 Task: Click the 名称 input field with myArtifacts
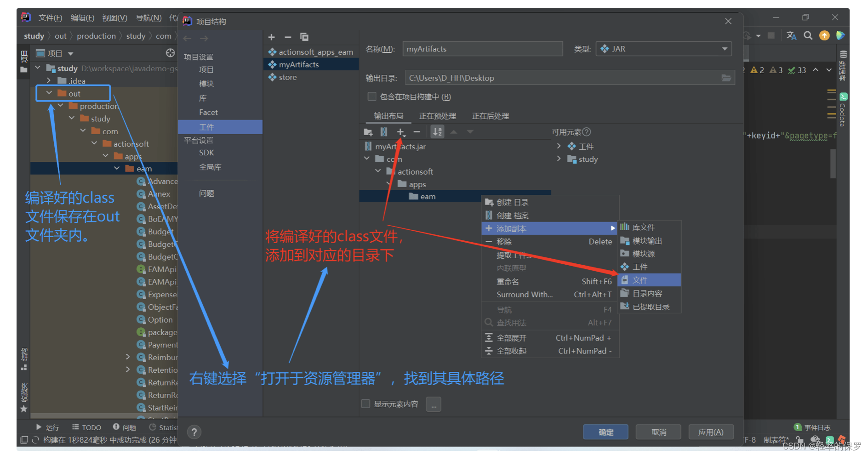[x=483, y=49]
